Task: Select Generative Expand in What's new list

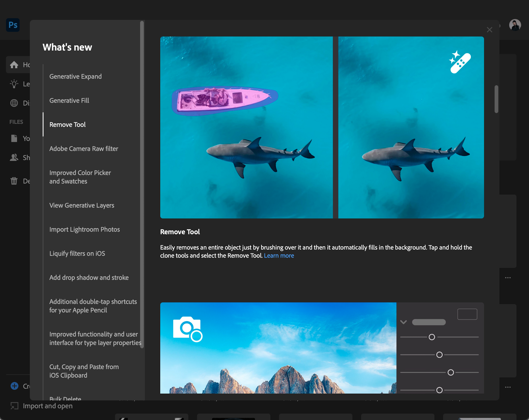Action: tap(75, 76)
